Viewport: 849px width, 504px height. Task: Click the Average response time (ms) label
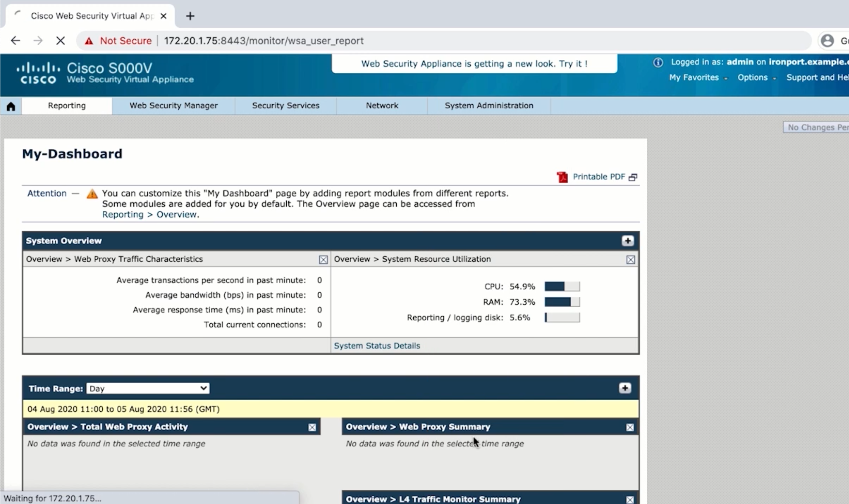coord(219,310)
